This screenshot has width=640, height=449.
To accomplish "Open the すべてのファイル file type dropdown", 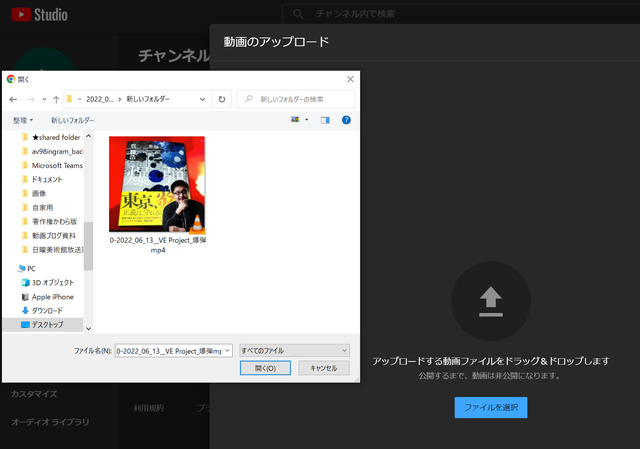I will coord(294,351).
